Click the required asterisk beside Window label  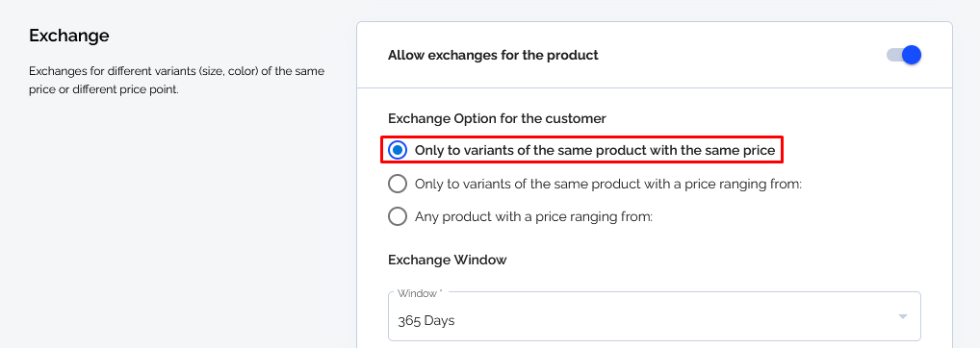click(x=441, y=292)
